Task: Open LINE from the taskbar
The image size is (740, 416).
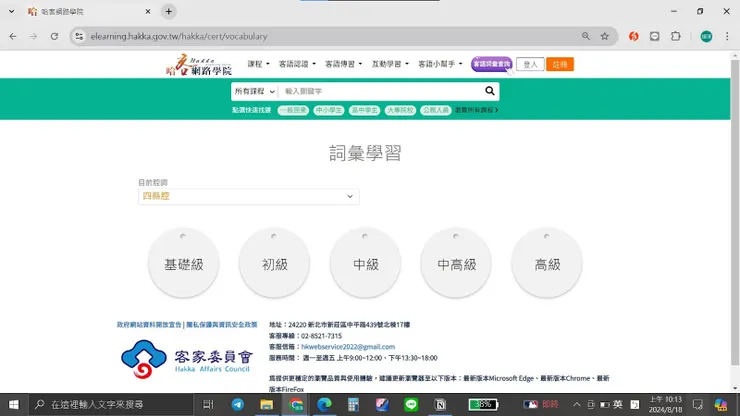Action: click(x=411, y=405)
